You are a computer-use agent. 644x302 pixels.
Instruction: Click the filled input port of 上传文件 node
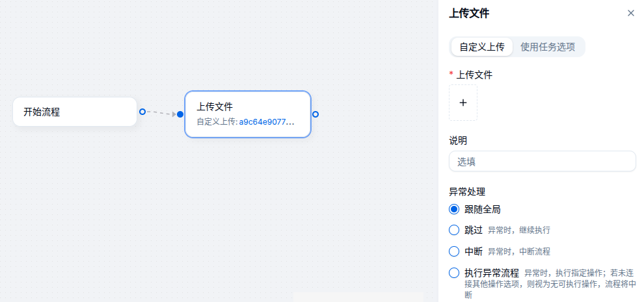pos(180,114)
